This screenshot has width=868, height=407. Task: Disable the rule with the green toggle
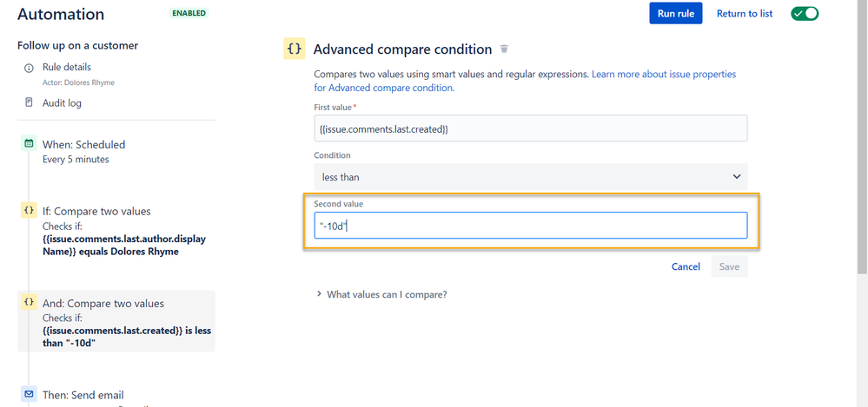click(805, 14)
